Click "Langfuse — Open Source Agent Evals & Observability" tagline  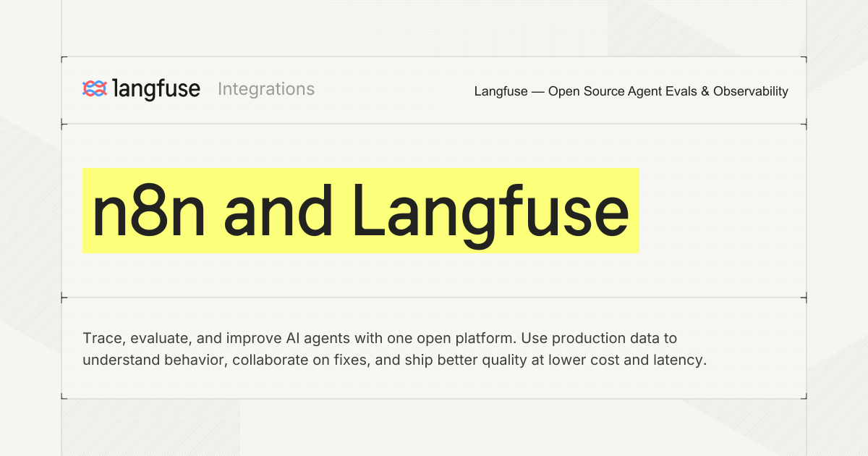[x=631, y=91]
